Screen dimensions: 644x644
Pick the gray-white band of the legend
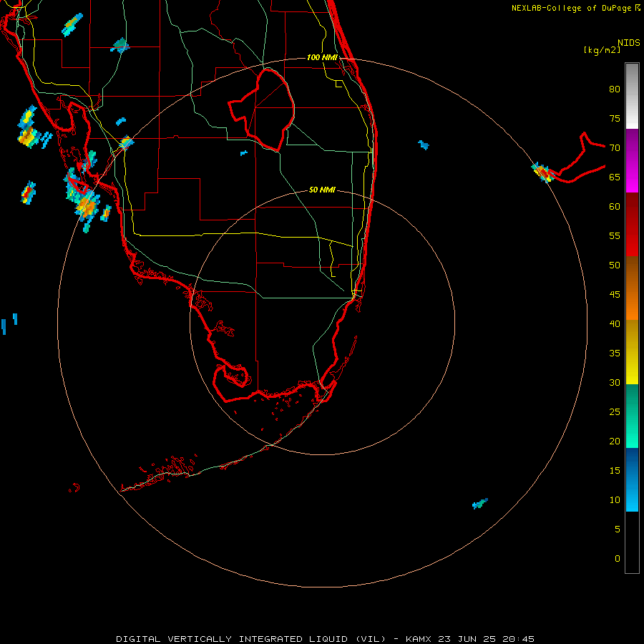click(632, 96)
